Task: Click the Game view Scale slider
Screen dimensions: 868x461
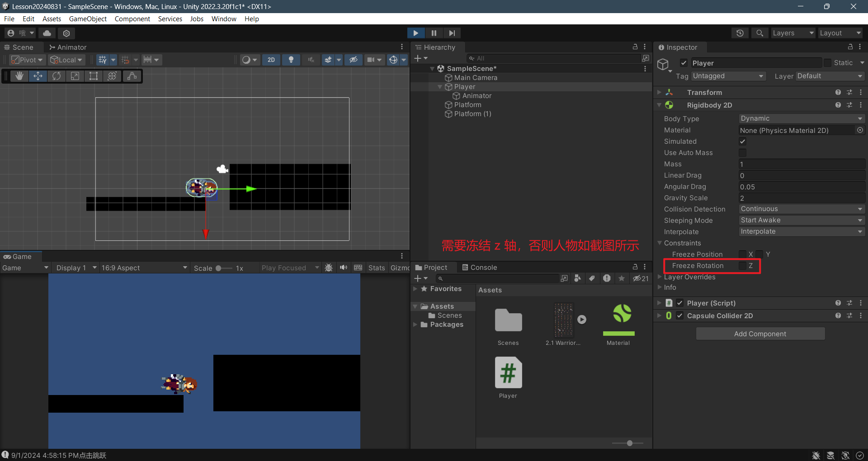Action: coord(224,268)
